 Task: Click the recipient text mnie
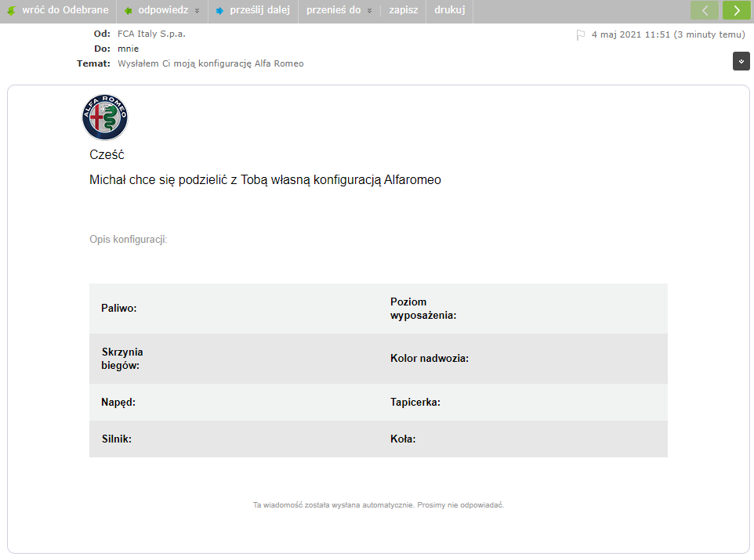tap(128, 49)
